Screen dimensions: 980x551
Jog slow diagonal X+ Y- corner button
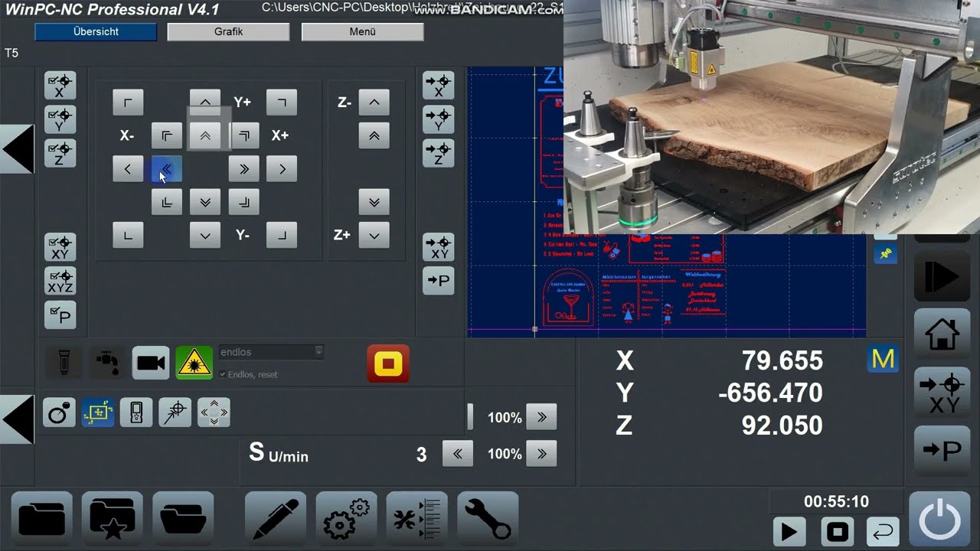(x=282, y=235)
